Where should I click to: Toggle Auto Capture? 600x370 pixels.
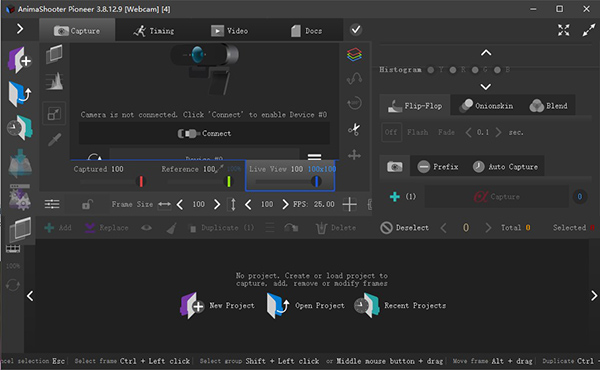[505, 167]
